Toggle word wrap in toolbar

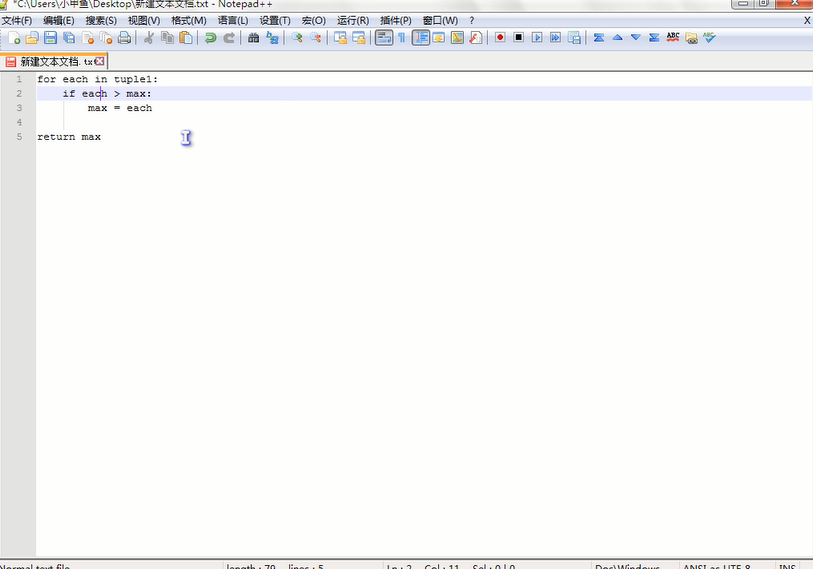point(383,38)
